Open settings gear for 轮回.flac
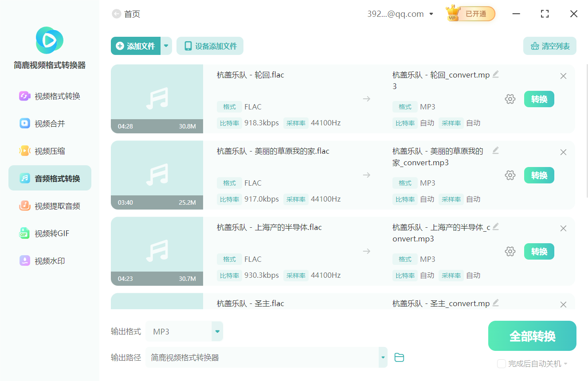 click(x=510, y=99)
